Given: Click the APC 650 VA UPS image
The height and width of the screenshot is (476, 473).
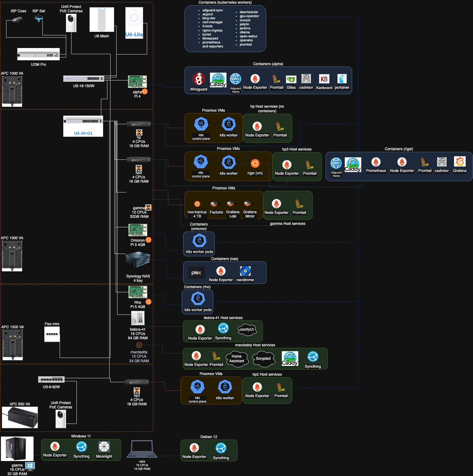Looking at the screenshot, I should pos(20,417).
